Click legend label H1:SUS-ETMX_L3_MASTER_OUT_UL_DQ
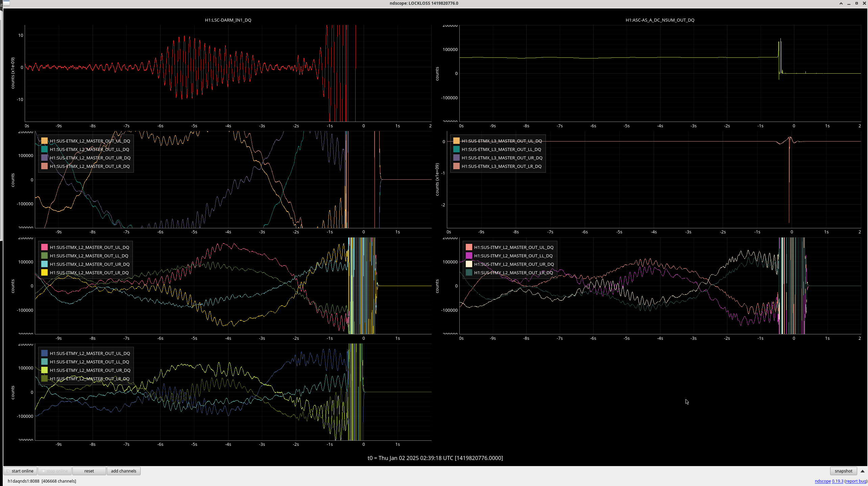Viewport: 868px width, 486px height. pos(502,141)
